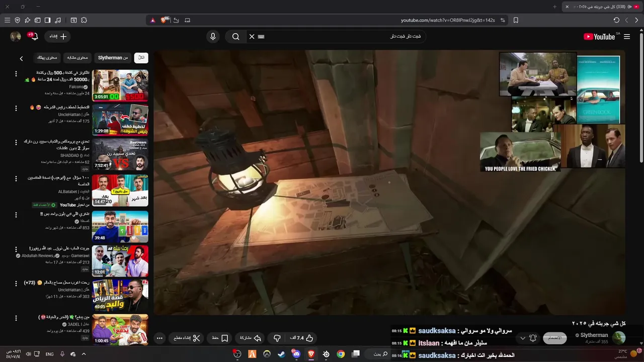Like the video (7.4 ألف)
Image resolution: width=644 pixels, height=362 pixels.
[x=302, y=338]
